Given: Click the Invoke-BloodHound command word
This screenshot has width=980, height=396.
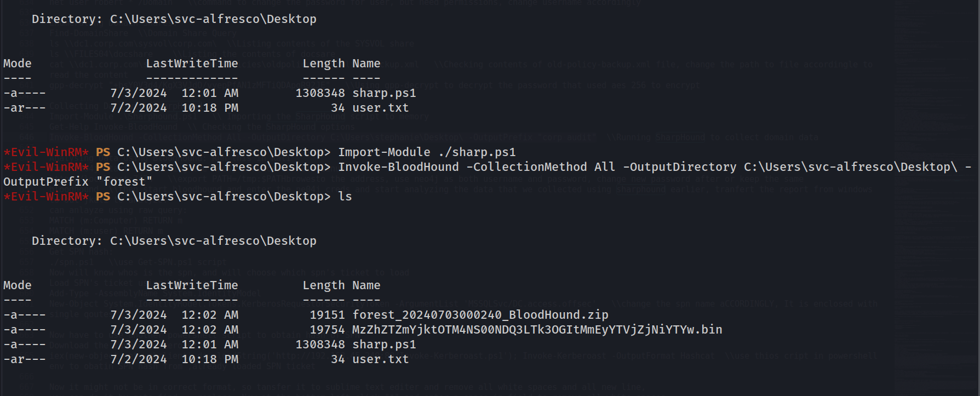Looking at the screenshot, I should click(398, 167).
